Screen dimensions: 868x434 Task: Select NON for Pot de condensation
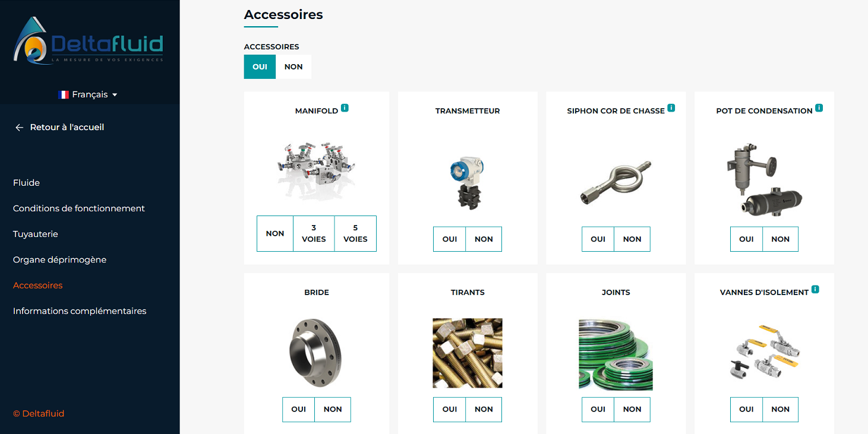780,239
